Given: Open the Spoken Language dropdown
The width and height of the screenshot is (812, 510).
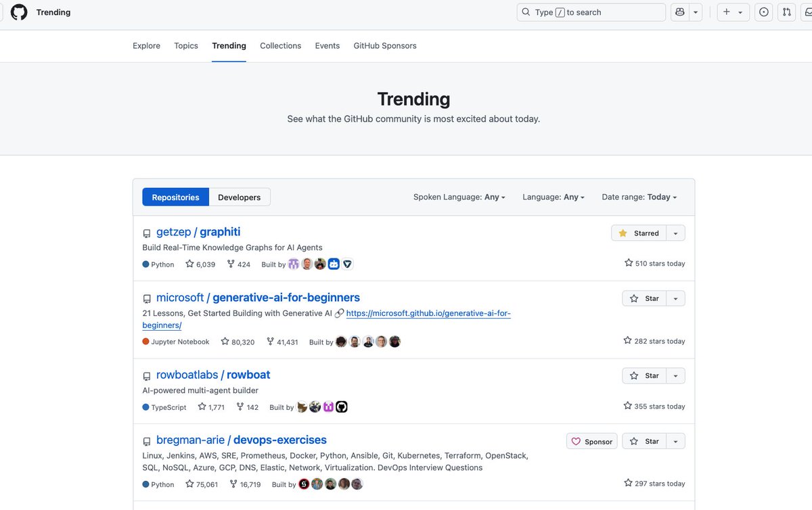Looking at the screenshot, I should tap(459, 198).
